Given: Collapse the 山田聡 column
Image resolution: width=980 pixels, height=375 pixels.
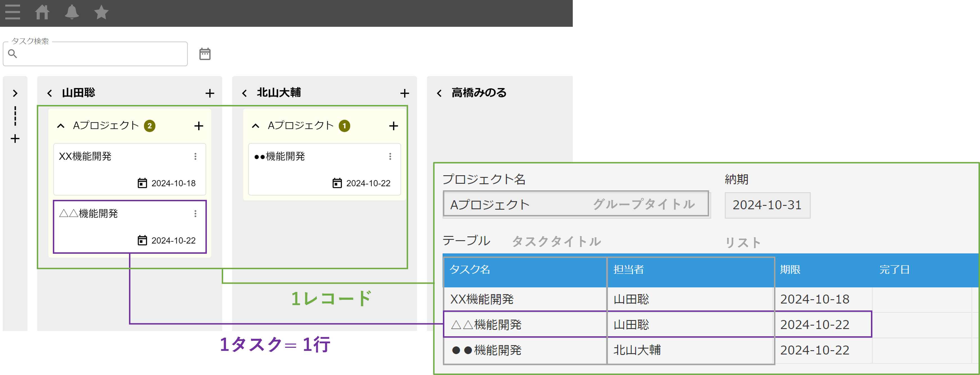Looking at the screenshot, I should pyautogui.click(x=49, y=93).
